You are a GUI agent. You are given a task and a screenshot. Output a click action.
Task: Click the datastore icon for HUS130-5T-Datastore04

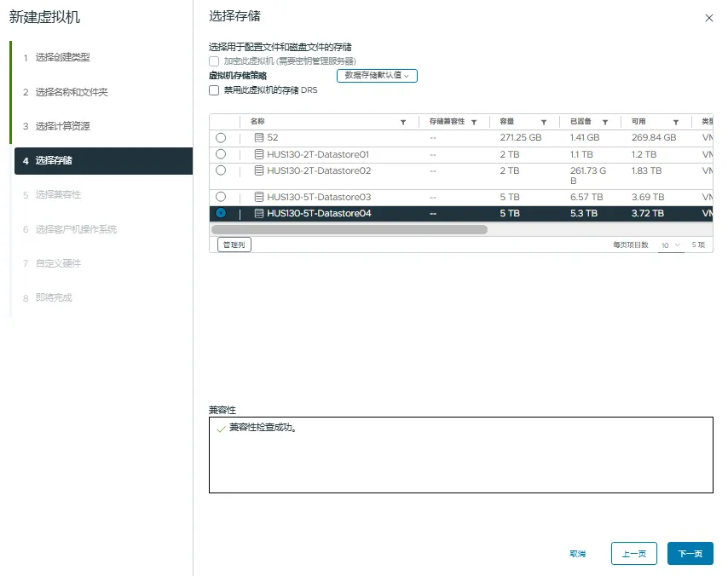[x=259, y=213]
